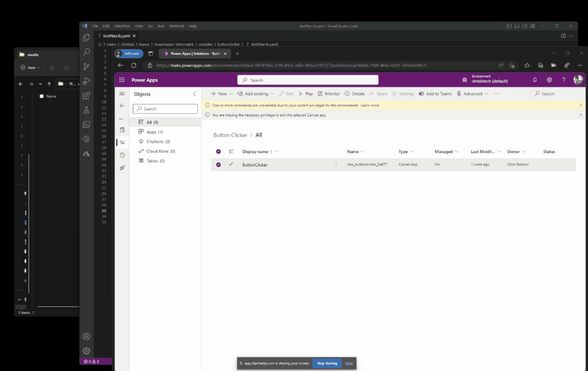Toggle Name checkbox in results file explorer
588x371 pixels.
click(41, 96)
